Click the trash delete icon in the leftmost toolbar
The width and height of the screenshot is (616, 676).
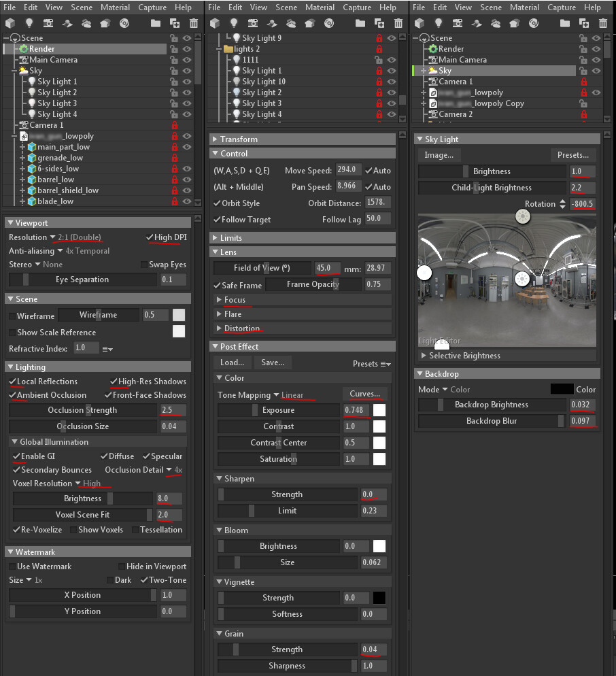click(194, 23)
